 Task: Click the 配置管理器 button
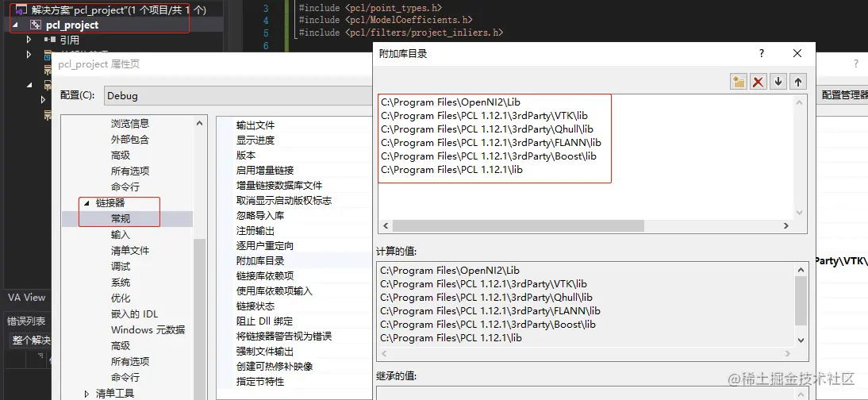pyautogui.click(x=843, y=95)
